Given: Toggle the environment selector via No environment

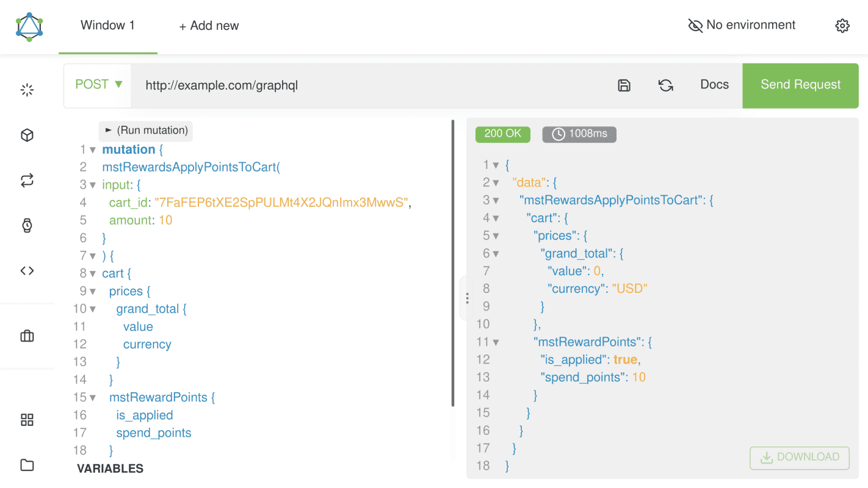Looking at the screenshot, I should 742,25.
